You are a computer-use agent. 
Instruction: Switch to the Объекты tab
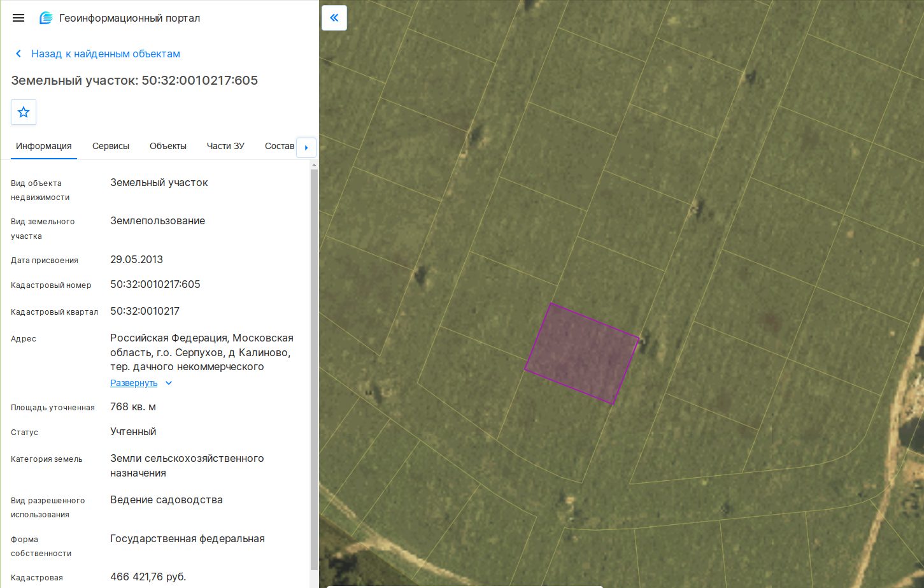pos(168,146)
